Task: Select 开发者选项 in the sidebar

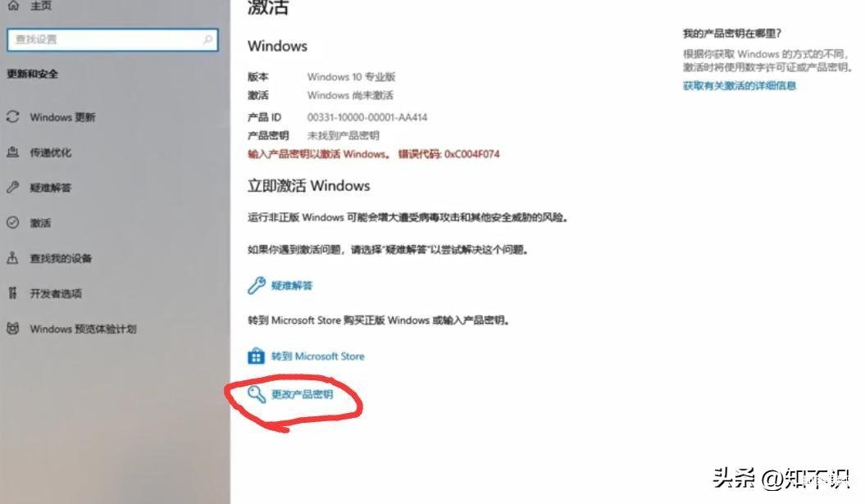Action: tap(56, 293)
